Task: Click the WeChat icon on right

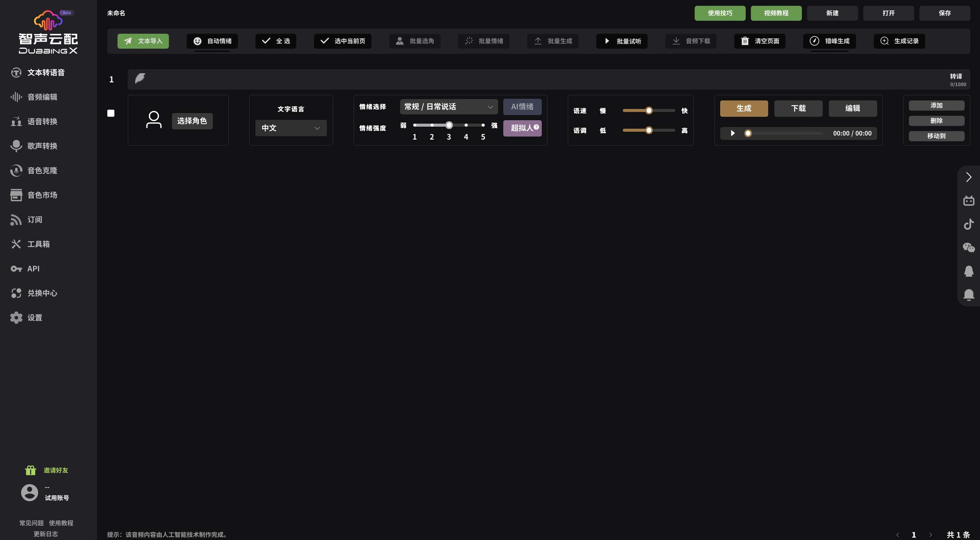Action: tap(968, 248)
